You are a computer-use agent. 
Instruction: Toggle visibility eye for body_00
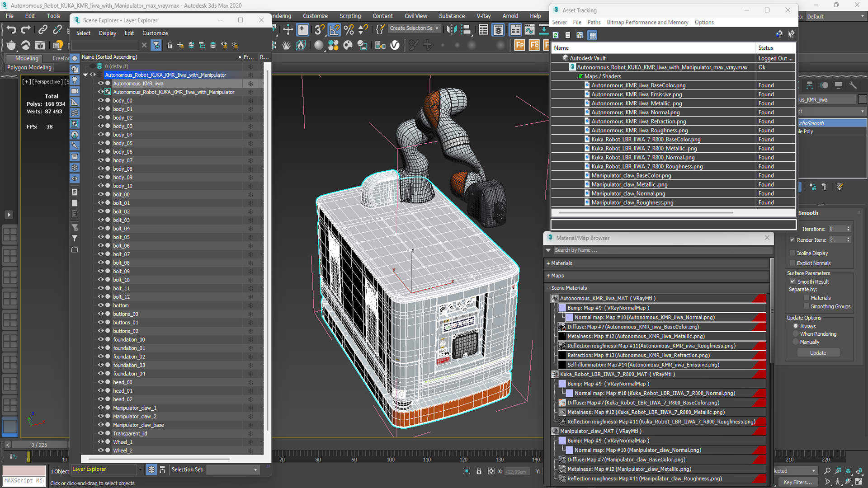pos(101,100)
